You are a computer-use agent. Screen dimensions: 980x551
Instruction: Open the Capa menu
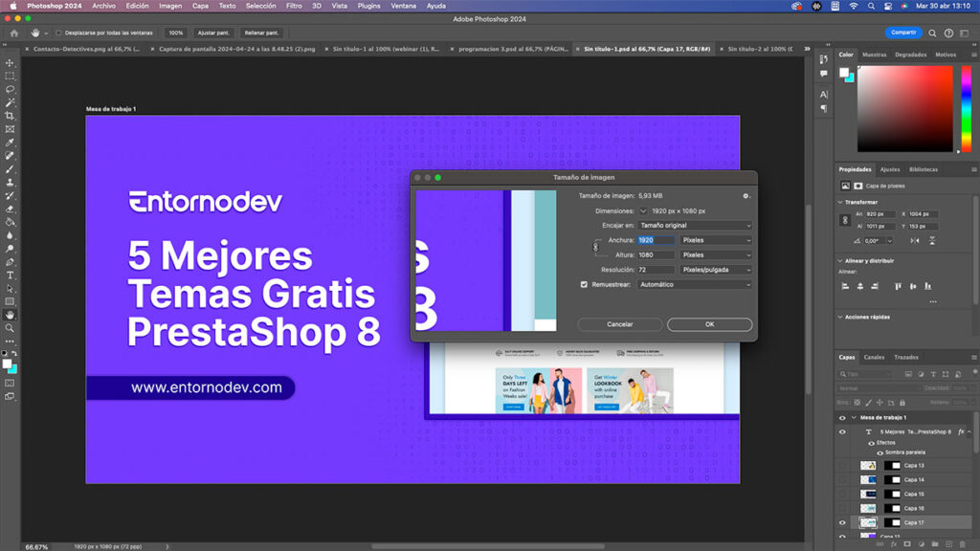[200, 6]
